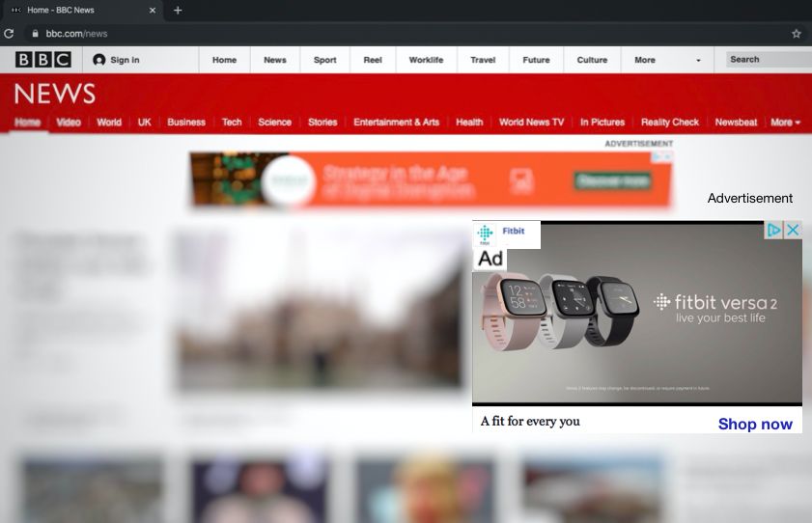
Task: Click the orange banner advertisement
Action: [x=431, y=180]
